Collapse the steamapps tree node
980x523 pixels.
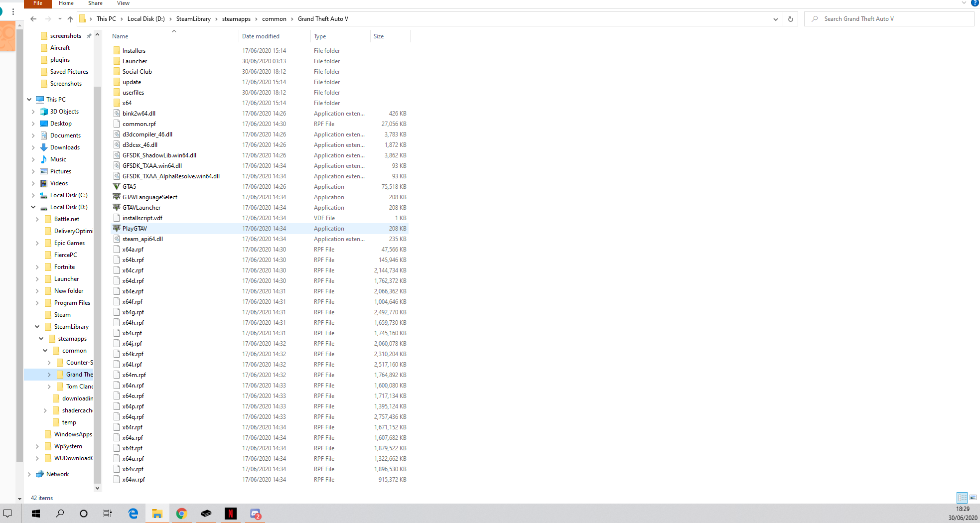(x=41, y=339)
